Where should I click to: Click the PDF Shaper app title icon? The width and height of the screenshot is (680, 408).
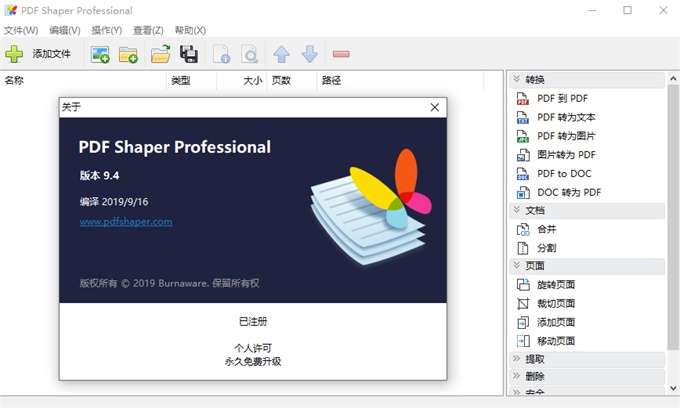point(10,10)
